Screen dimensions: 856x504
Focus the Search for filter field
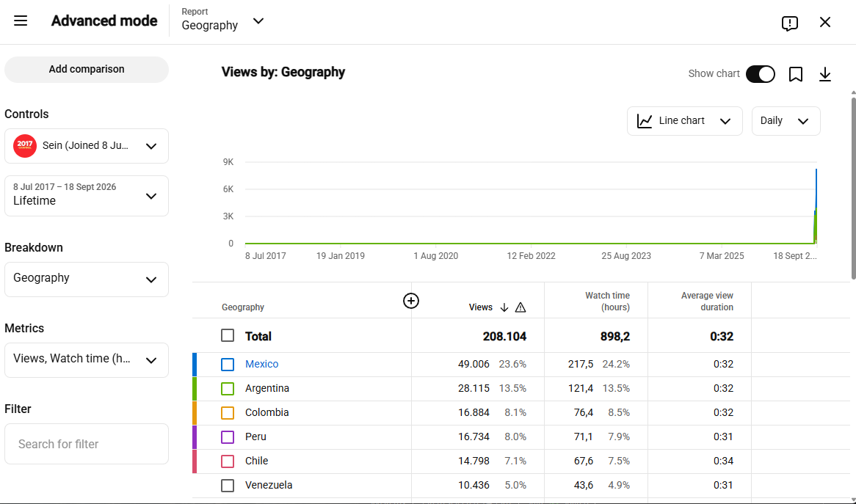click(x=87, y=444)
